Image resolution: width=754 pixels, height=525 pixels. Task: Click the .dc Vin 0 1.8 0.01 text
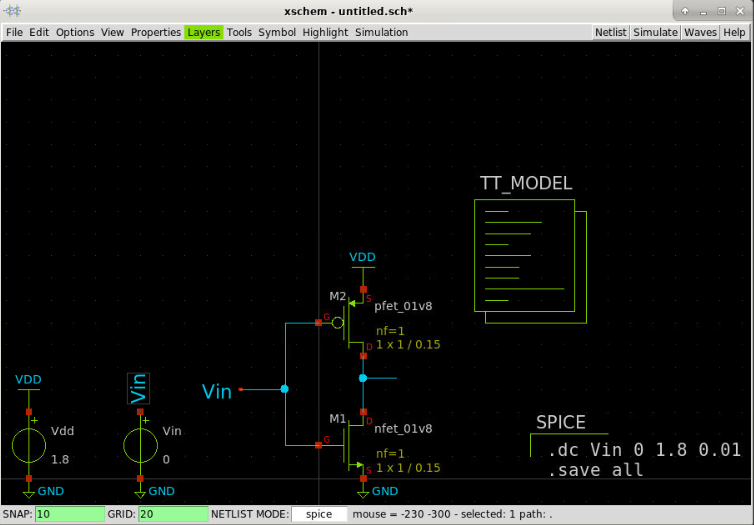pos(644,450)
